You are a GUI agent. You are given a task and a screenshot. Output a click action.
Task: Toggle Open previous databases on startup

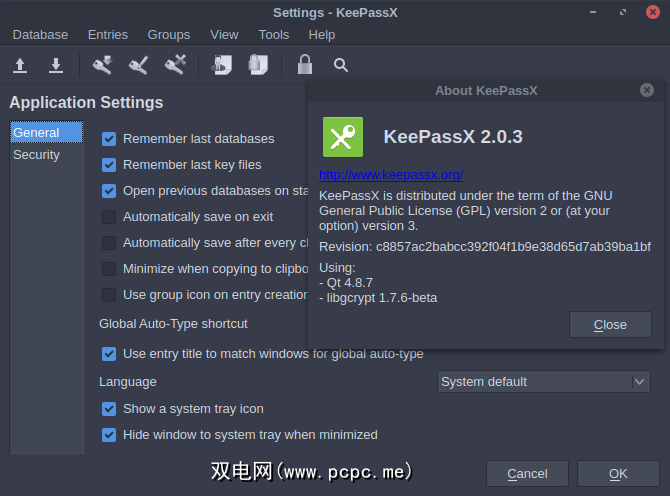[x=109, y=191]
